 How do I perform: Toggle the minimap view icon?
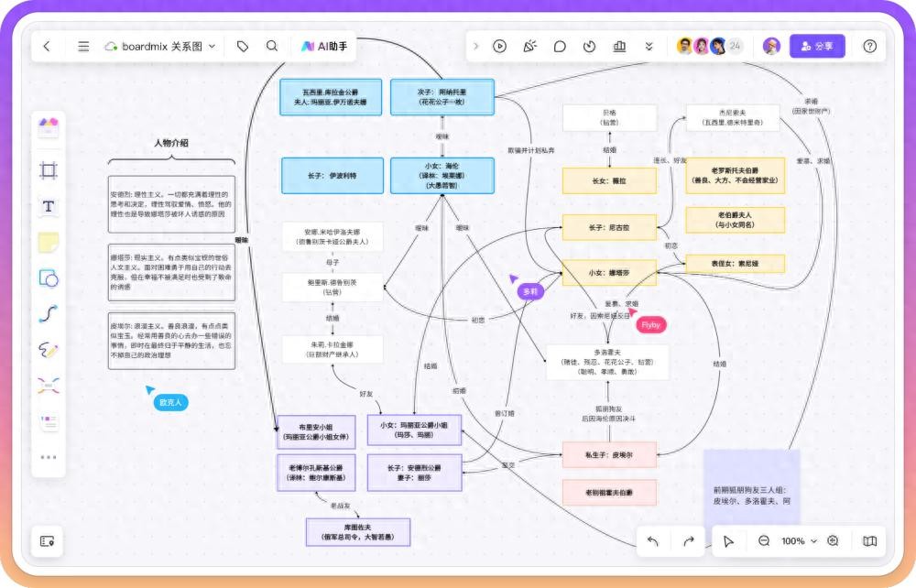pos(869,541)
